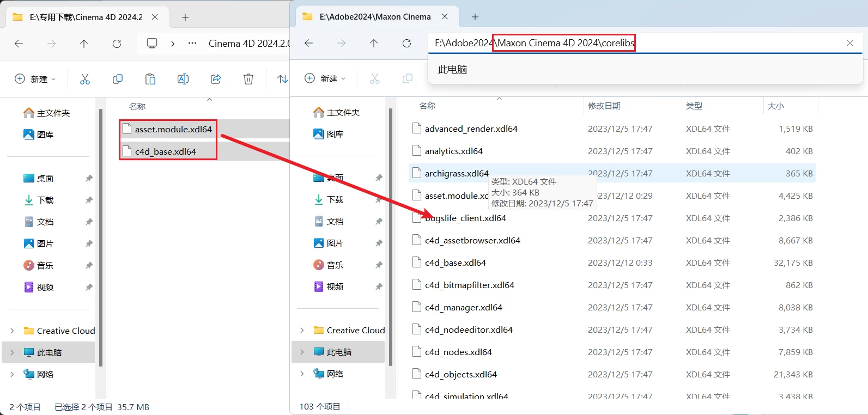868x415 pixels.
Task: Expand 此电脑 in right window sidebar
Action: 302,352
